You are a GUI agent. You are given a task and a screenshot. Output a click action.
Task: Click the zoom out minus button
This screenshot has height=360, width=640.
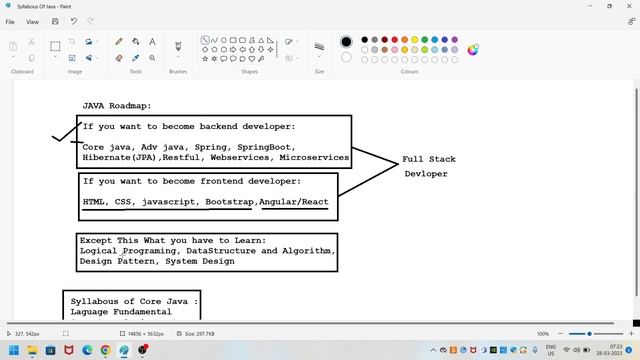point(560,334)
